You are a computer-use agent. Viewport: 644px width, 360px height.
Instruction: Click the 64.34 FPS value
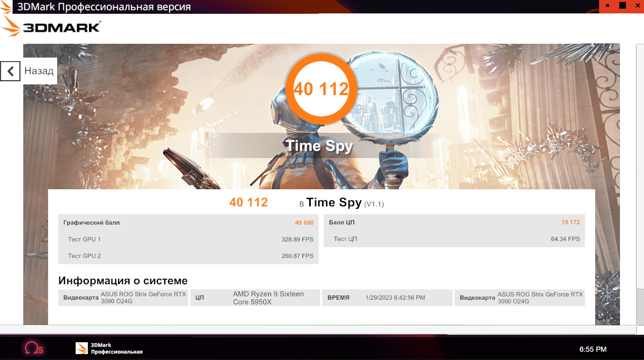click(x=565, y=239)
